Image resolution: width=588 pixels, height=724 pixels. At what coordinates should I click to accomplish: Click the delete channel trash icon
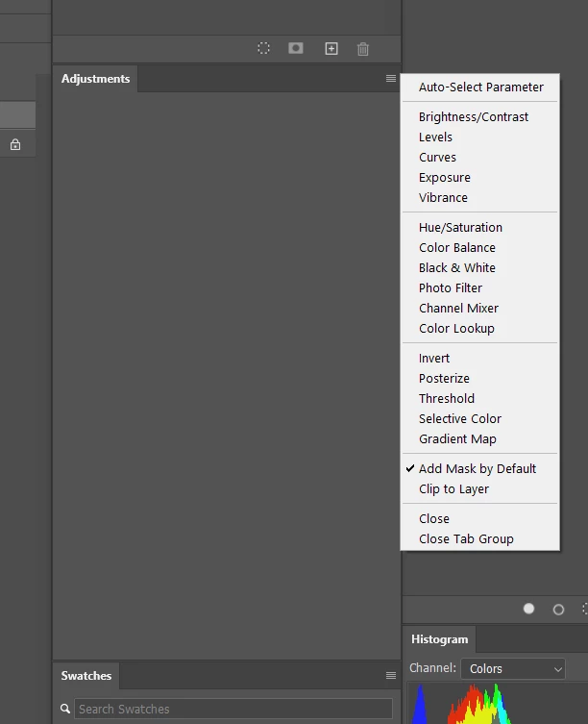(363, 48)
